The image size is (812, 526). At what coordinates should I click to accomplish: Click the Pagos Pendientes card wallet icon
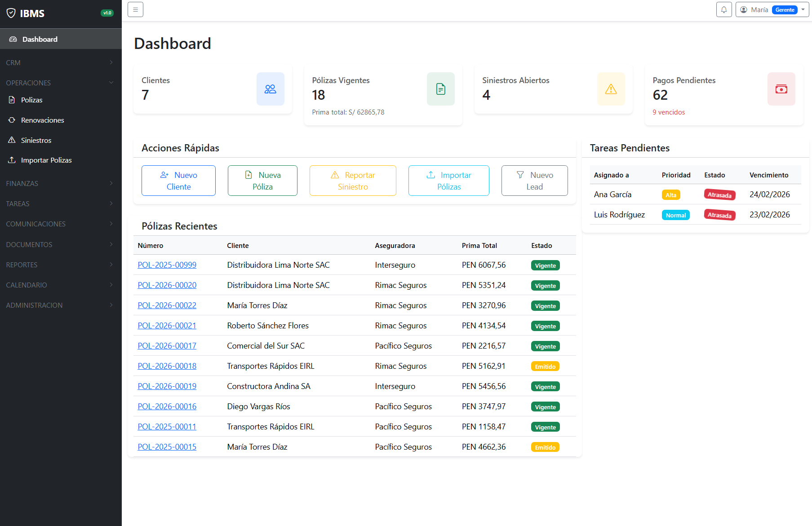click(781, 89)
